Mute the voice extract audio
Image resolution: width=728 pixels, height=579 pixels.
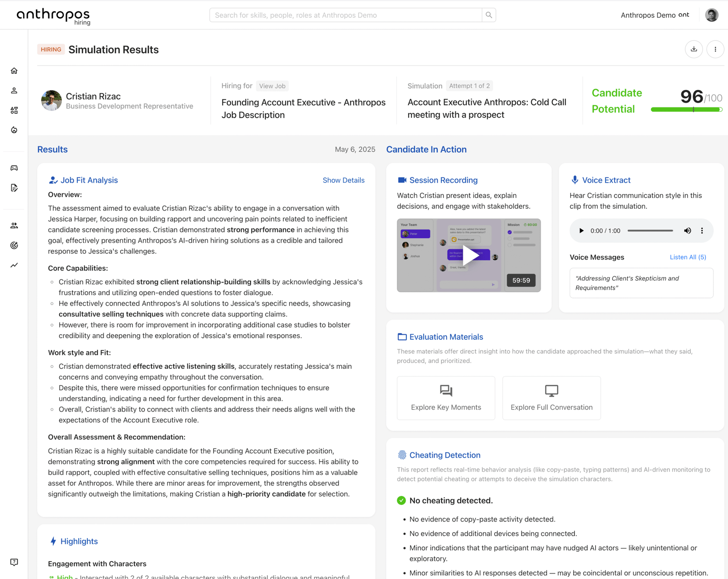[687, 231]
